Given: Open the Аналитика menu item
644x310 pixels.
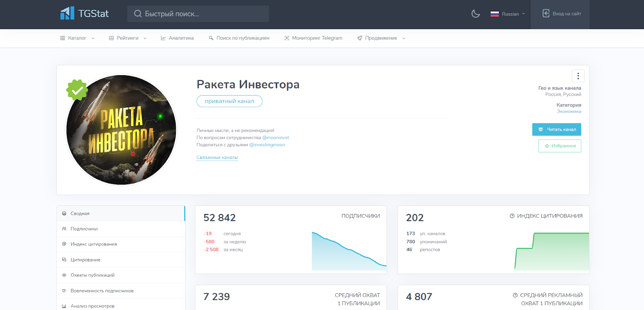Looking at the screenshot, I should click(177, 38).
